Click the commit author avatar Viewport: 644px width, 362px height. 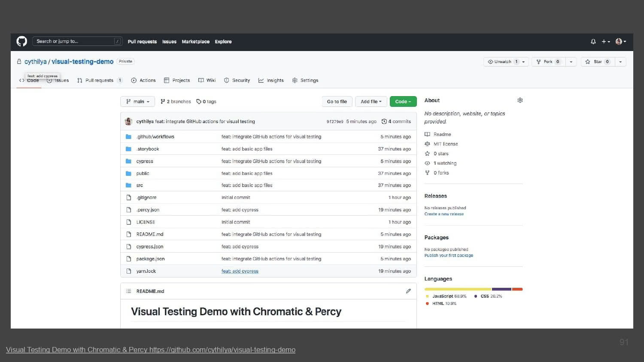(128, 121)
